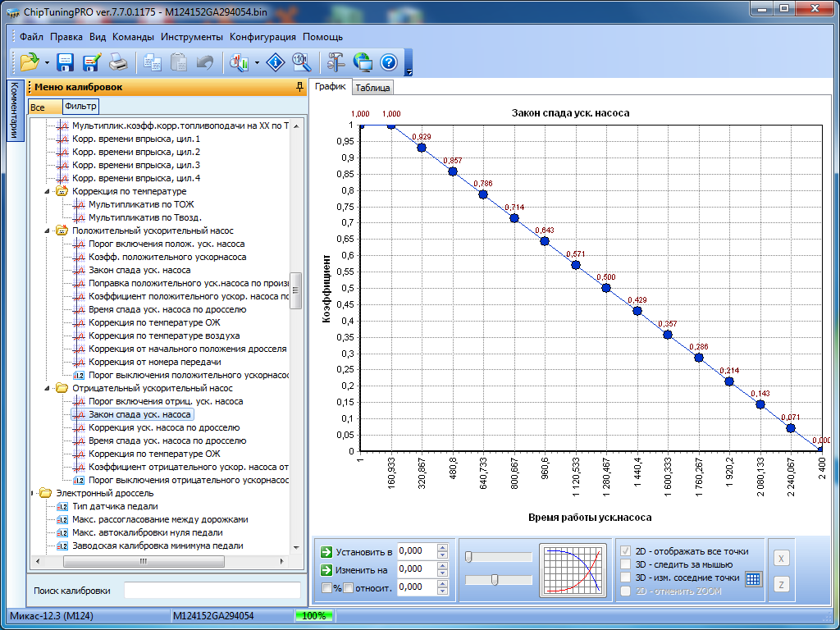Image resolution: width=840 pixels, height=630 pixels.
Task: Click the upper horizontal slider handle
Action: [468, 557]
